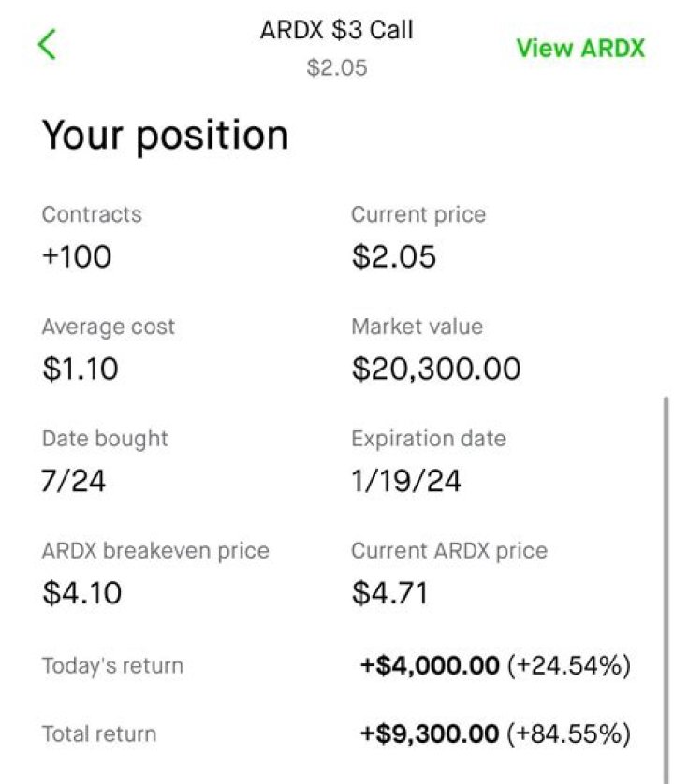Click the $4.71 current ARDX price

point(389,593)
